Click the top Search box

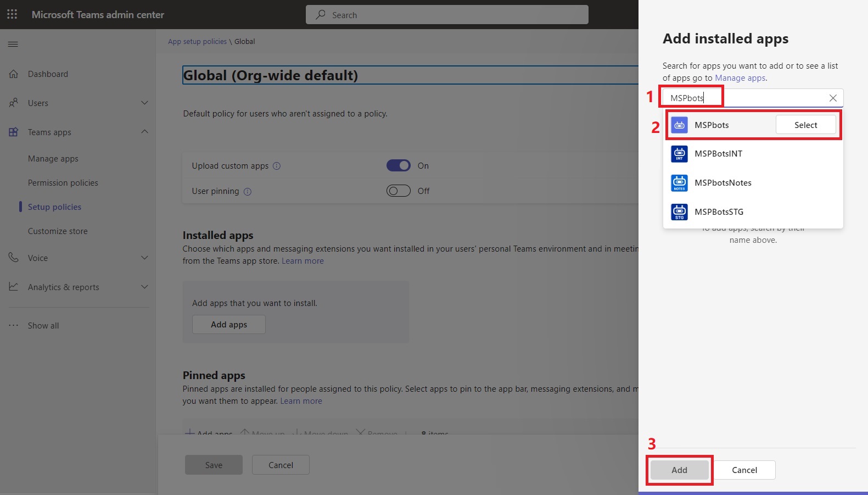(x=447, y=15)
